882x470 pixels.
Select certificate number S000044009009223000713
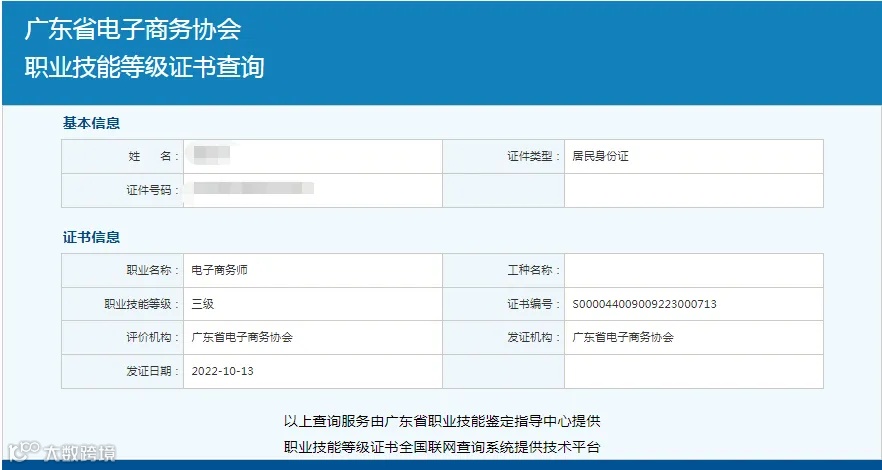pos(645,304)
